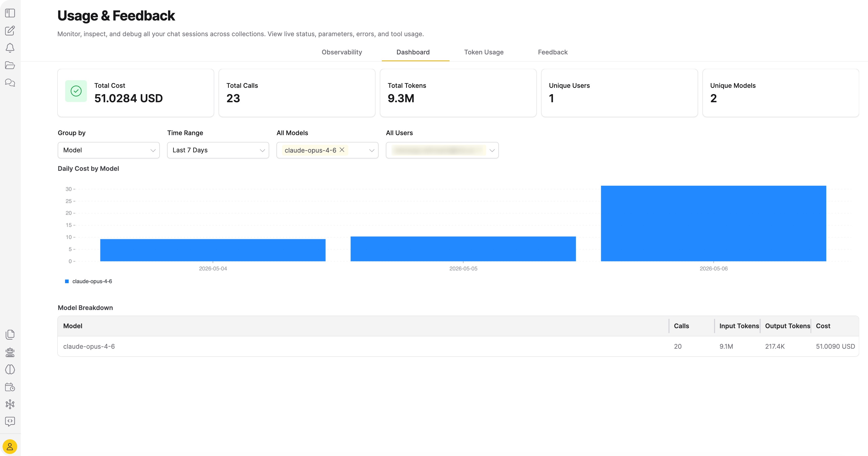Open the yellow user profile avatar
Viewport: 868px width, 456px height.
[10, 447]
